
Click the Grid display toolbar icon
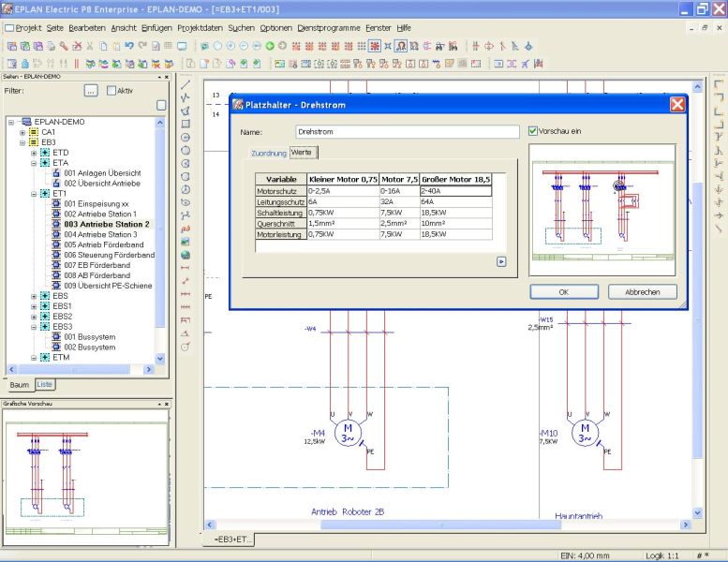[x=362, y=46]
